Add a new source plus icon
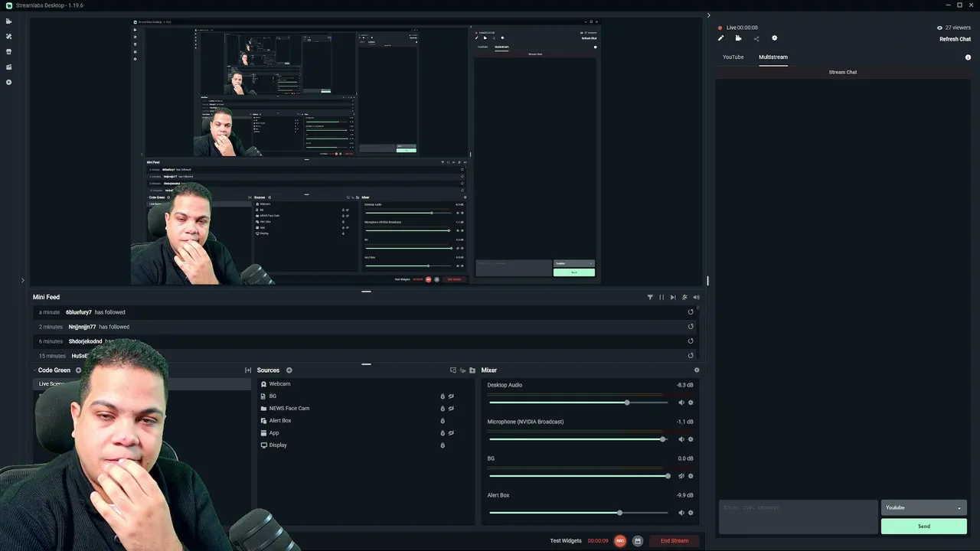This screenshot has height=551, width=980. (x=289, y=370)
